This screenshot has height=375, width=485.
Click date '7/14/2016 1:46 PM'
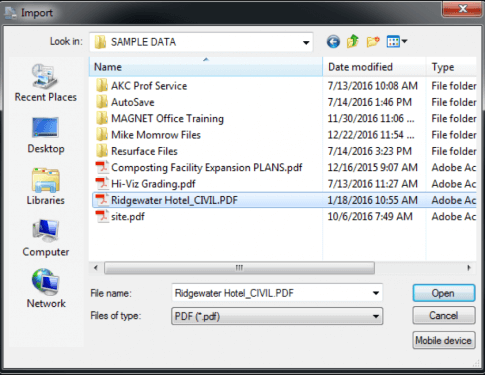point(370,102)
